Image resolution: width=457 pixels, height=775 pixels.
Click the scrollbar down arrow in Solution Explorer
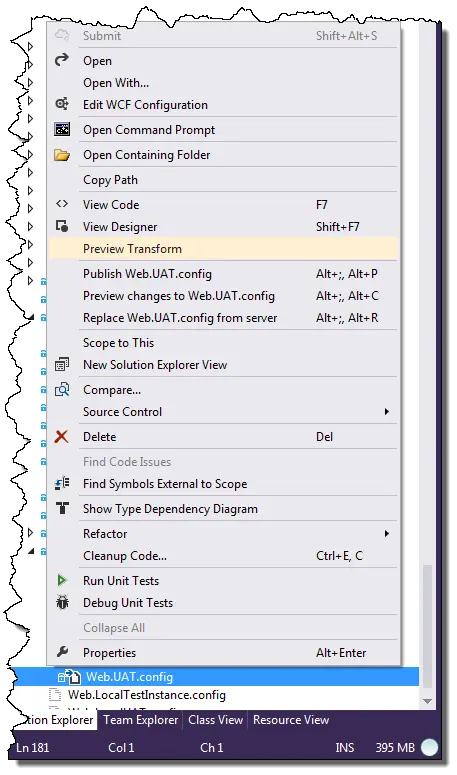(427, 701)
